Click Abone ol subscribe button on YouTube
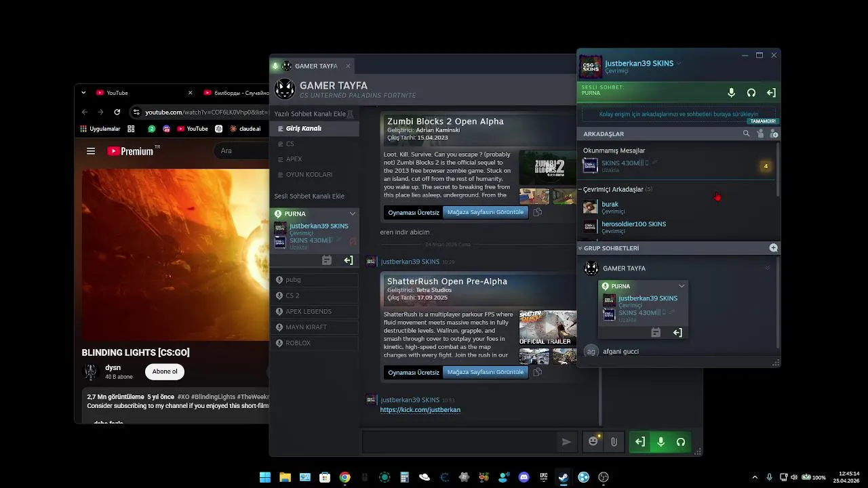The height and width of the screenshot is (488, 868). coord(165,371)
